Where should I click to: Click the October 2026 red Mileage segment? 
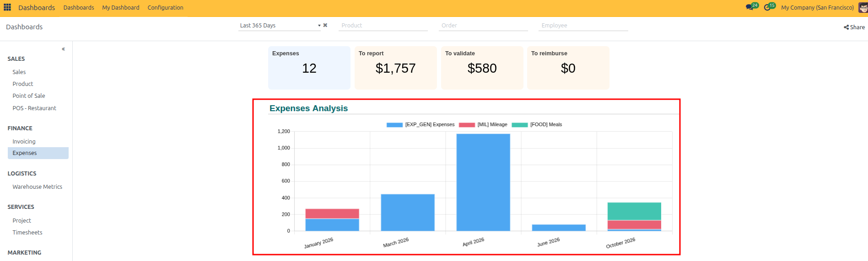coord(634,225)
